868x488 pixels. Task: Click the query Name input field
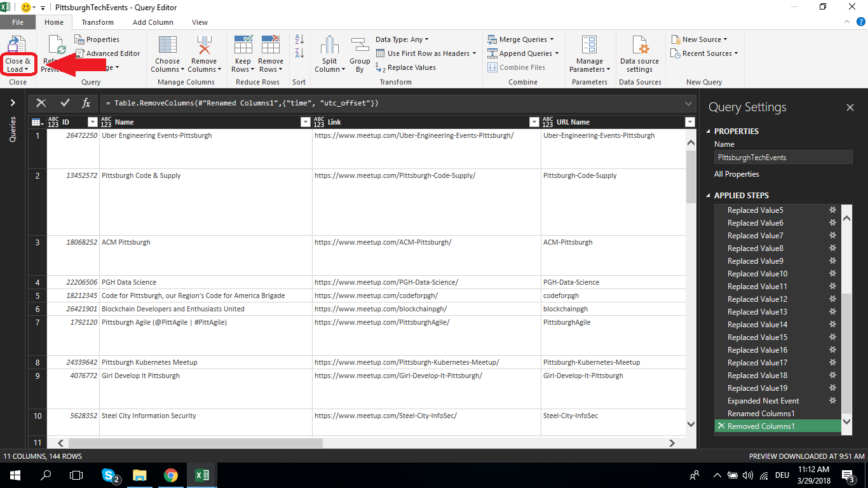[x=783, y=157]
